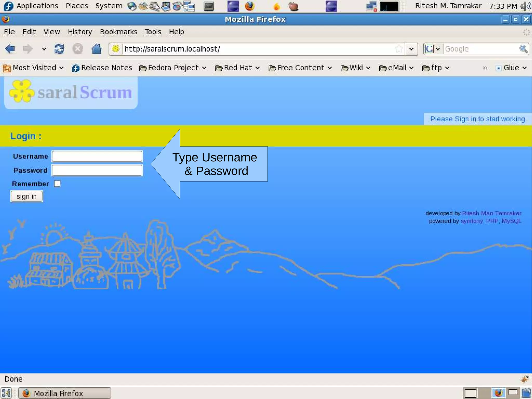Click the bookmark star in address bar
This screenshot has height=399, width=532.
point(398,49)
